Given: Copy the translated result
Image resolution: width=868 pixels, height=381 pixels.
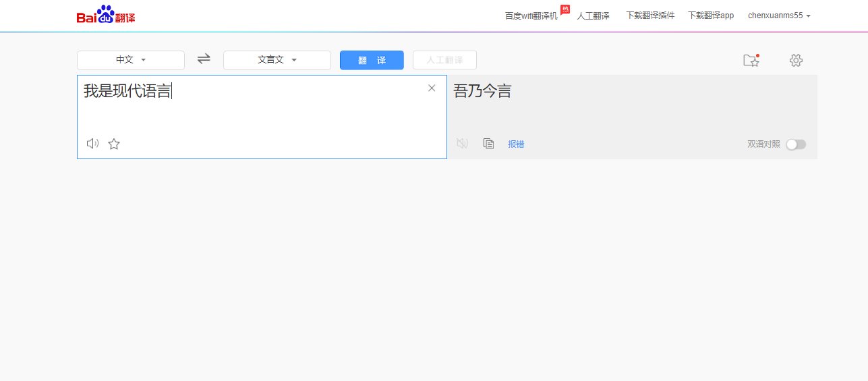Looking at the screenshot, I should click(489, 144).
